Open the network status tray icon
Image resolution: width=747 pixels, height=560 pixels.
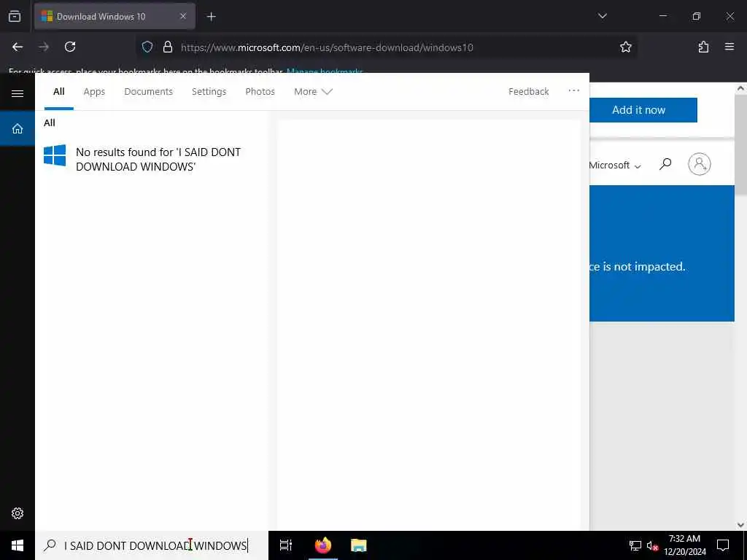pyautogui.click(x=635, y=545)
